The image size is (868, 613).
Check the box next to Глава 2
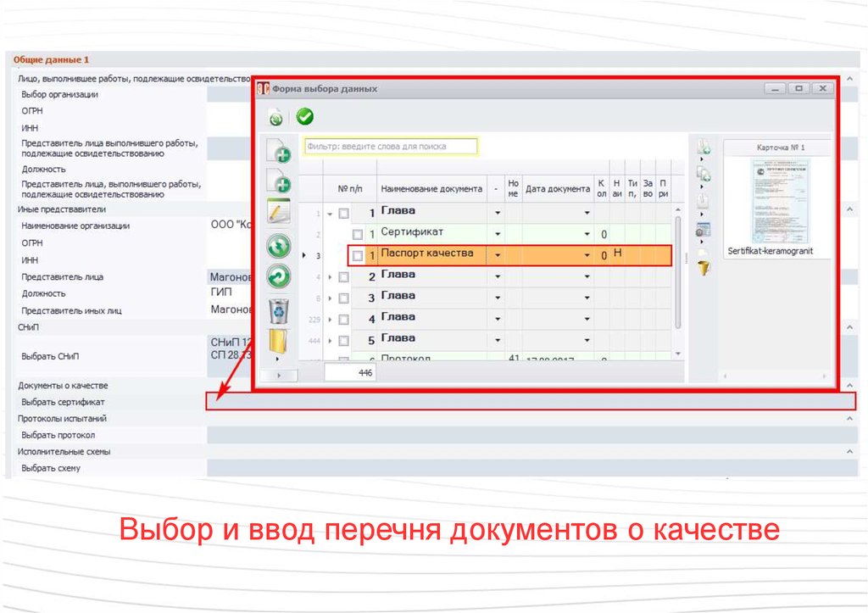click(343, 276)
